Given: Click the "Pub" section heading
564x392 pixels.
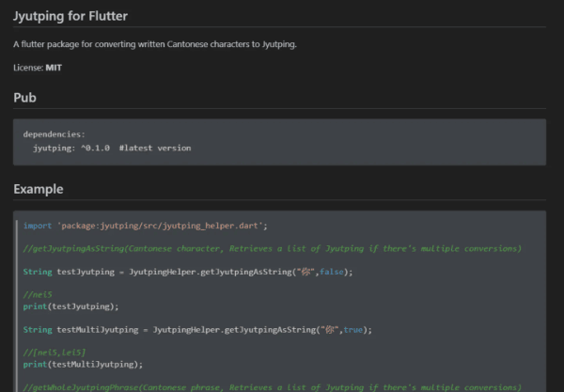Looking at the screenshot, I should tap(24, 98).
